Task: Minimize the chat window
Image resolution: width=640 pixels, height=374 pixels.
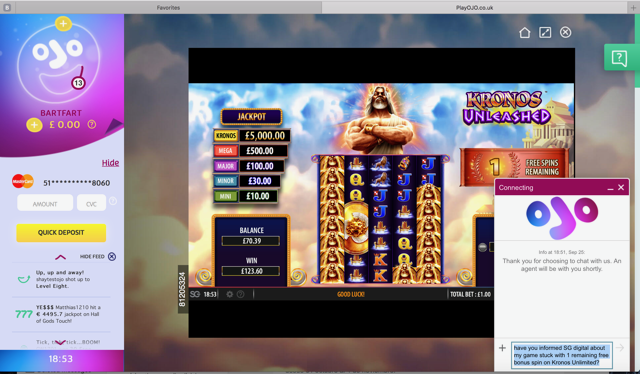Action: pos(610,188)
